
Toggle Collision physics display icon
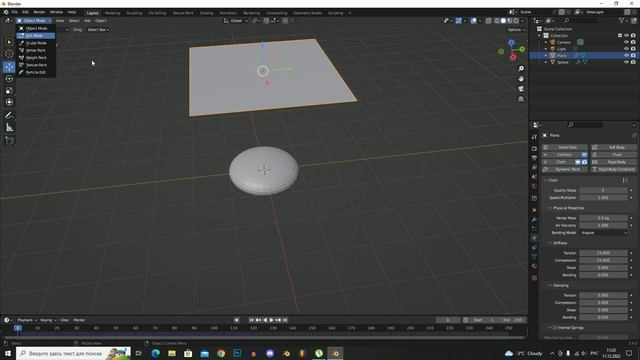point(584,155)
